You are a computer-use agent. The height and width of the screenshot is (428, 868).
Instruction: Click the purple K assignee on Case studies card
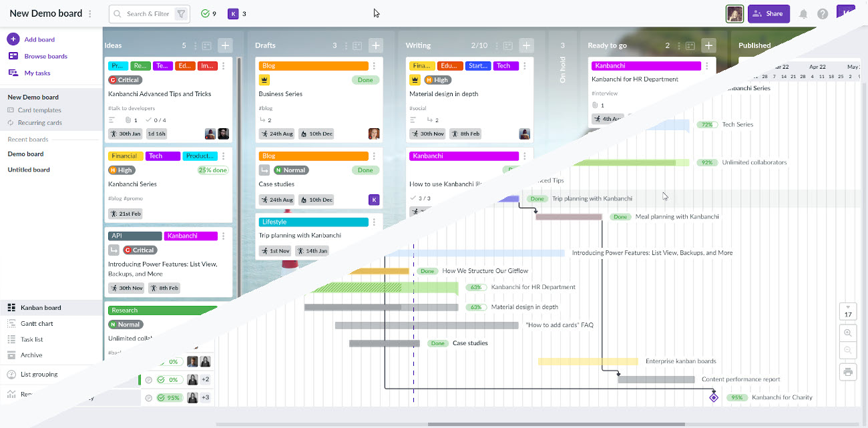(374, 200)
